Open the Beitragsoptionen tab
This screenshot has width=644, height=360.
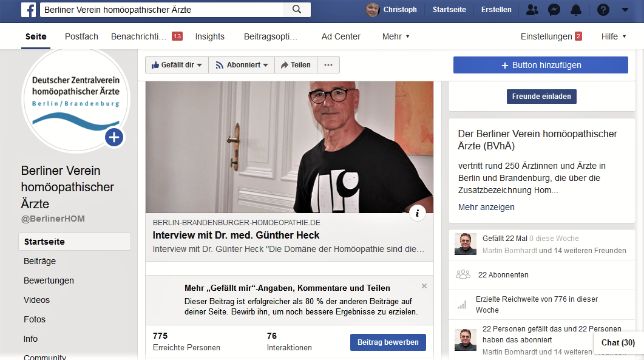270,36
